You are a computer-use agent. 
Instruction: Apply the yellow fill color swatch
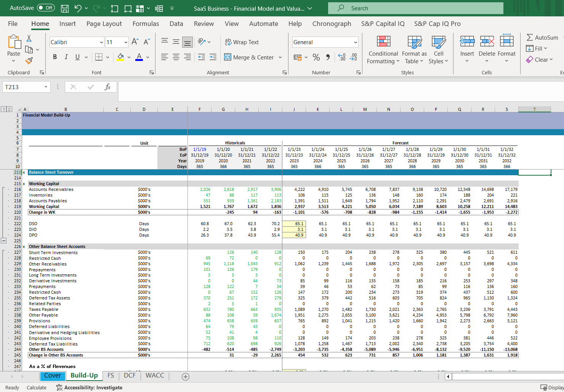(120, 57)
